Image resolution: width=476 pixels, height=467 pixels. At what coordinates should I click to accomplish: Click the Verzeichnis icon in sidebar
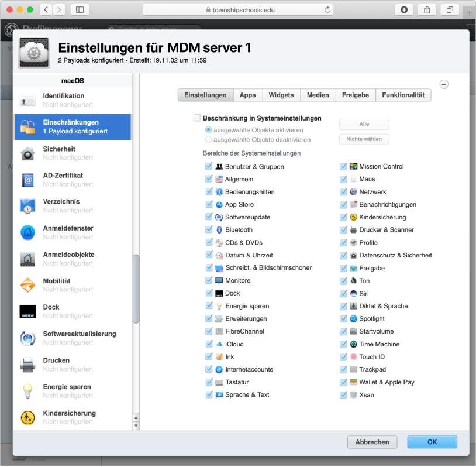tap(27, 207)
